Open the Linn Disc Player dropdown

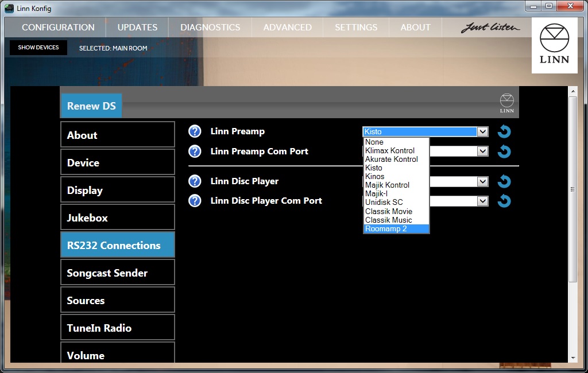[483, 181]
